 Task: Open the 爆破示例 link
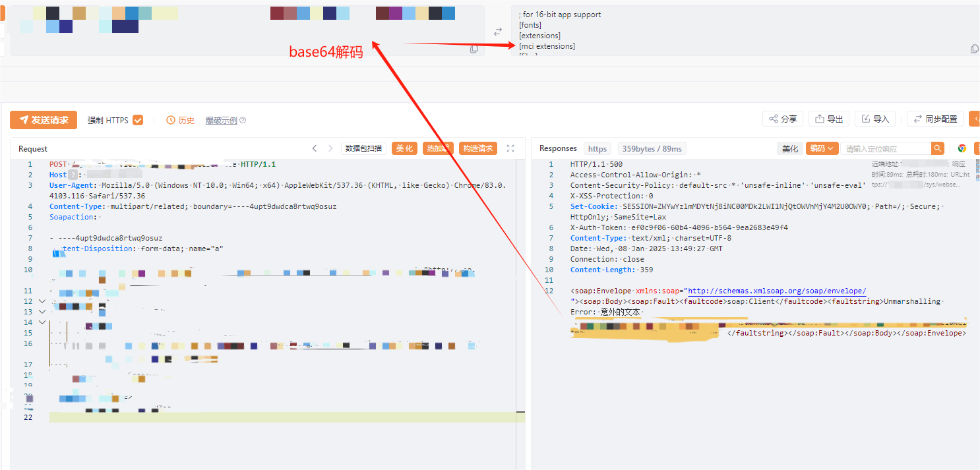click(x=221, y=121)
